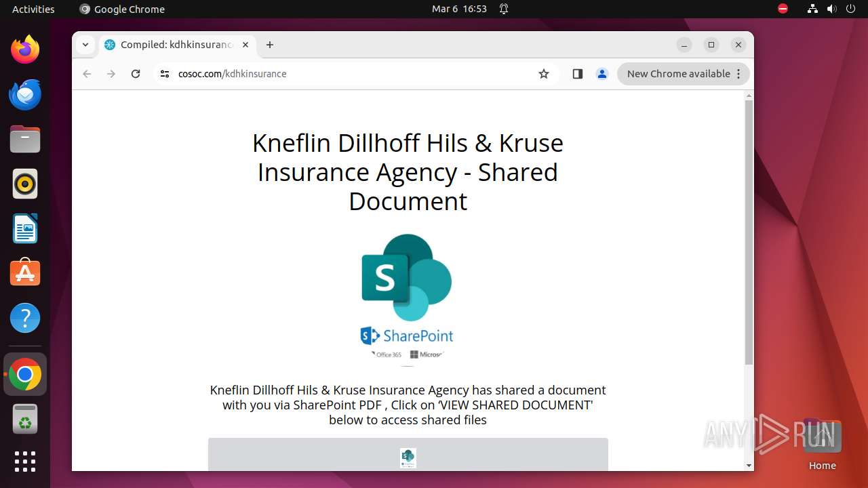The image size is (868, 488).
Task: Launch LibreOffice Writer from the dock
Action: pyautogui.click(x=25, y=228)
